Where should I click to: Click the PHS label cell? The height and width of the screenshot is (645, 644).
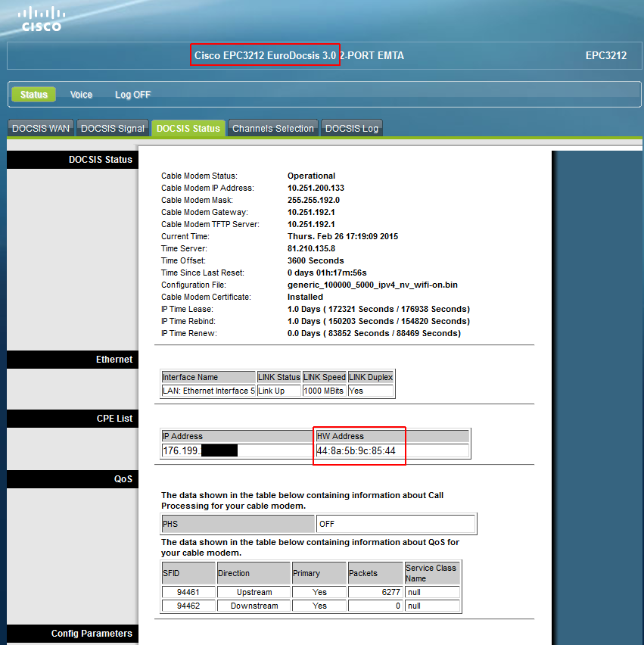click(x=238, y=524)
